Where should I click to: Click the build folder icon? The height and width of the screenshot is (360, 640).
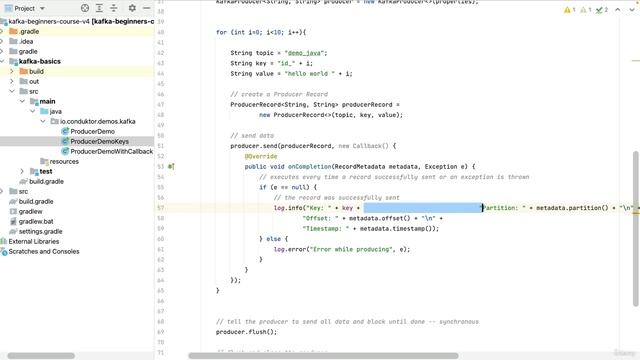[x=24, y=71]
